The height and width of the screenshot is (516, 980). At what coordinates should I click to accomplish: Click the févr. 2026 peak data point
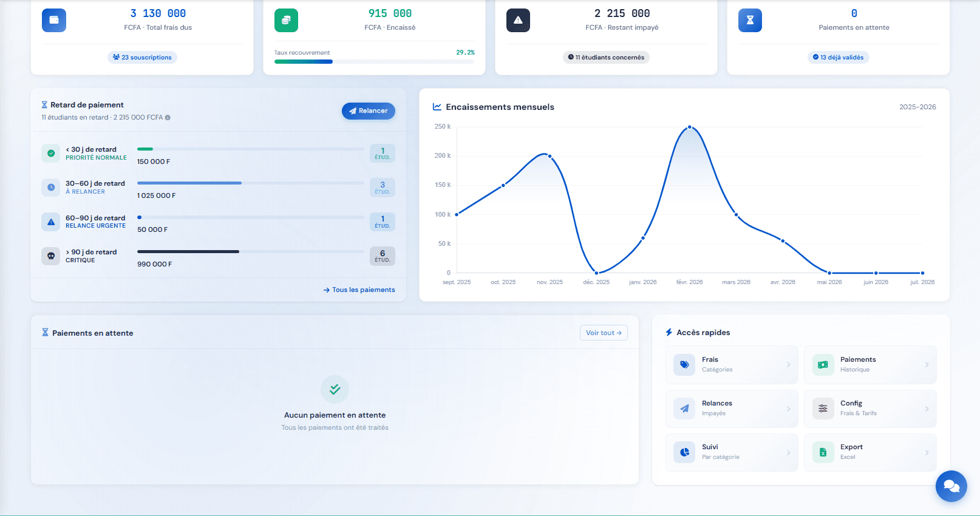tap(689, 127)
